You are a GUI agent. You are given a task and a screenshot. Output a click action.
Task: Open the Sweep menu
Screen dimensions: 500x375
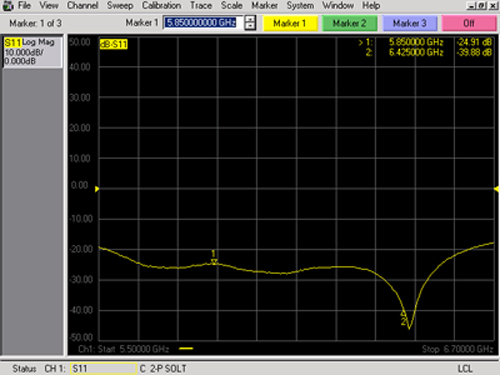pos(120,5)
